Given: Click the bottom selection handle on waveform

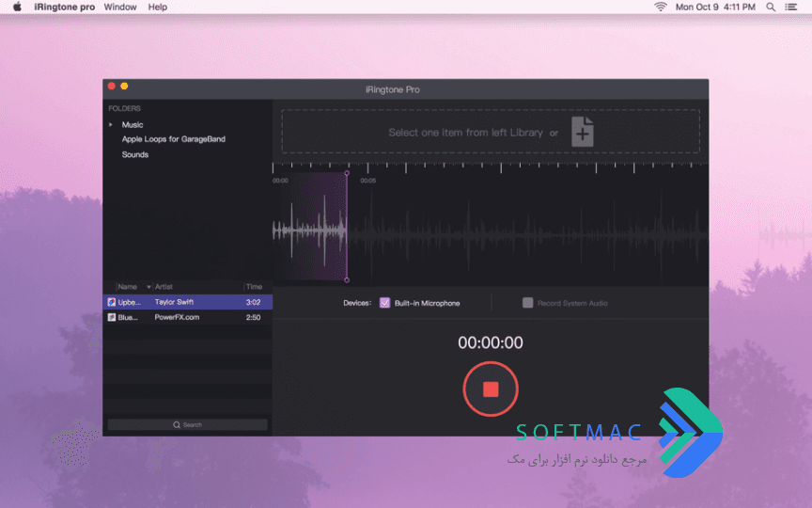Looking at the screenshot, I should pyautogui.click(x=347, y=280).
